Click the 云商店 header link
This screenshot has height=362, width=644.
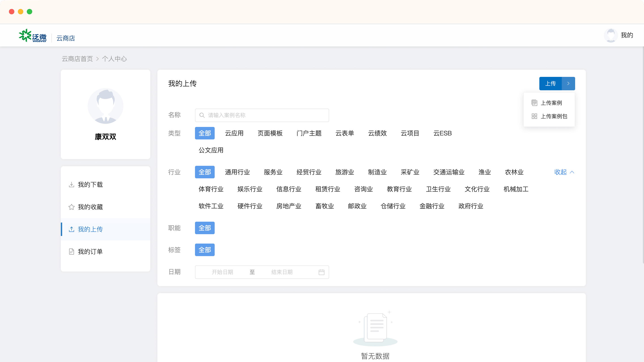pyautogui.click(x=66, y=38)
